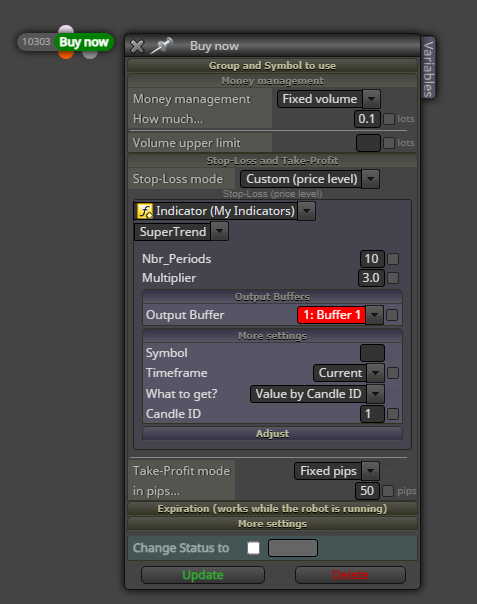Open the Timeframe Current dropdown
Viewport: 477px width, 604px height.
pyautogui.click(x=349, y=373)
